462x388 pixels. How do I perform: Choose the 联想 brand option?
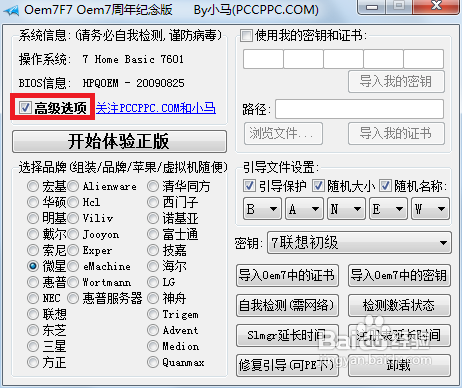click(33, 314)
